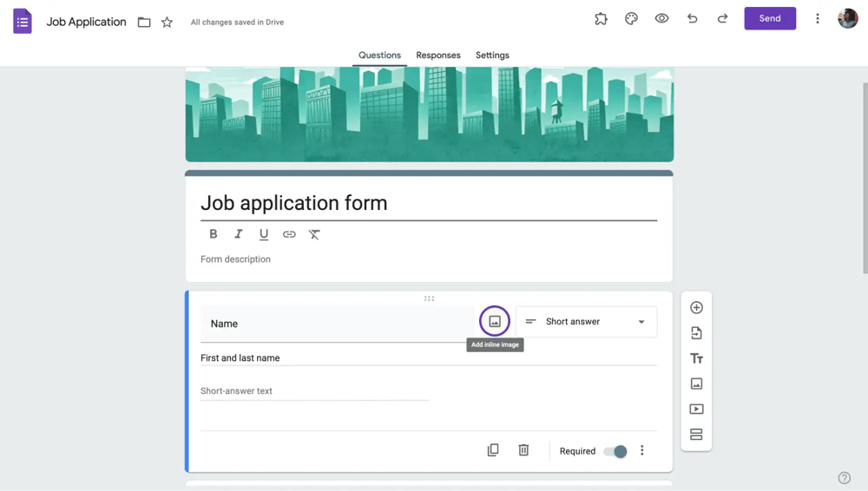The height and width of the screenshot is (491, 868).
Task: Star the Job Application form
Action: point(167,23)
